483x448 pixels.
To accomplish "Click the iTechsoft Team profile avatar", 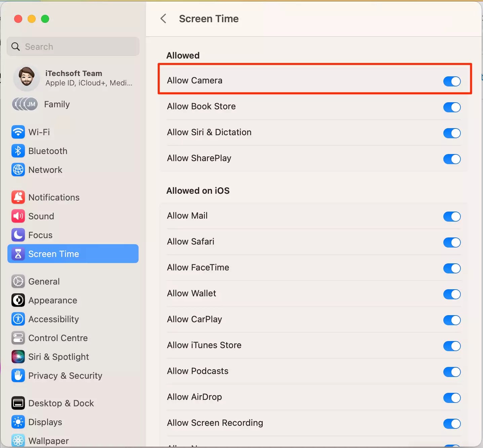I will [27, 78].
